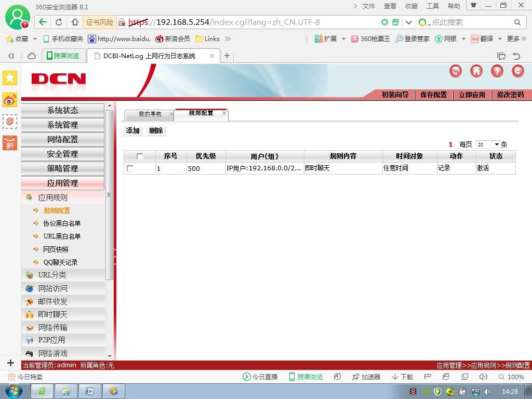The image size is (532, 399).
Task: Open the Weibo sidebar icon
Action: tap(10, 100)
